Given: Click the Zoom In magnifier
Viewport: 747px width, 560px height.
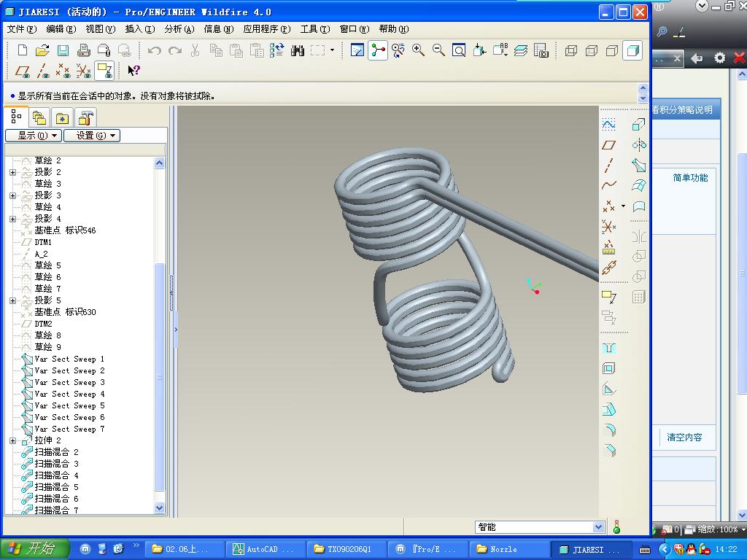Looking at the screenshot, I should (418, 50).
